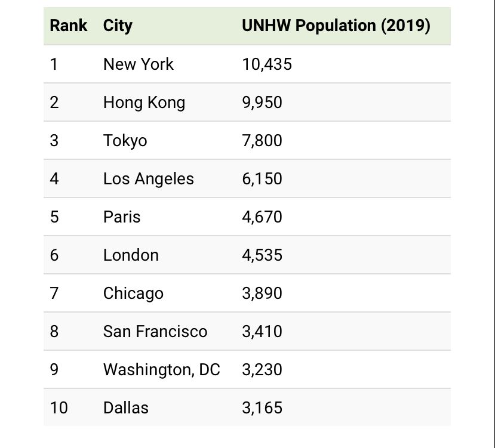Select the New York city cell
Image resolution: width=495 pixels, height=448 pixels.
(x=138, y=64)
